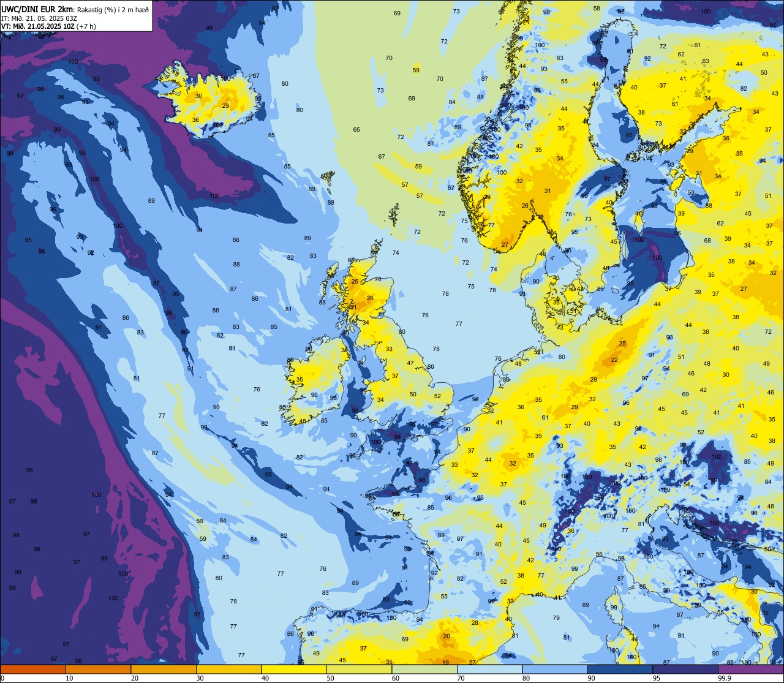The height and width of the screenshot is (683, 784).
Task: Click the 56 value near the French Riviera
Action: click(599, 554)
